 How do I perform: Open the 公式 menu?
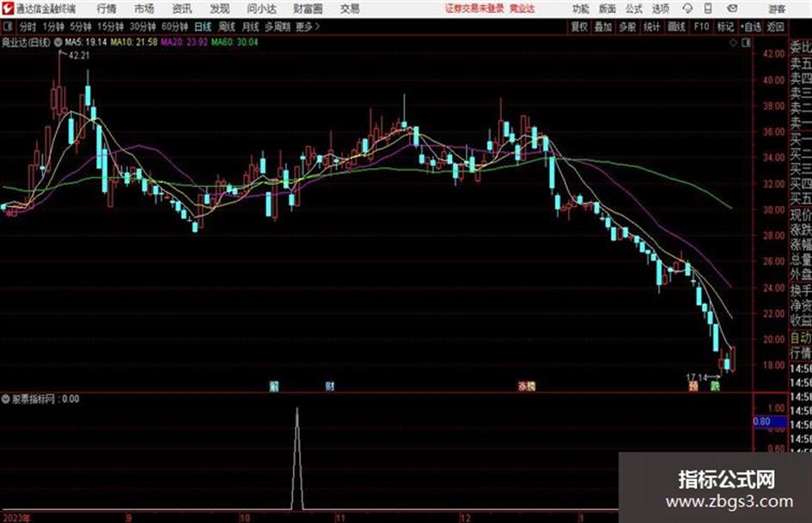(634, 9)
